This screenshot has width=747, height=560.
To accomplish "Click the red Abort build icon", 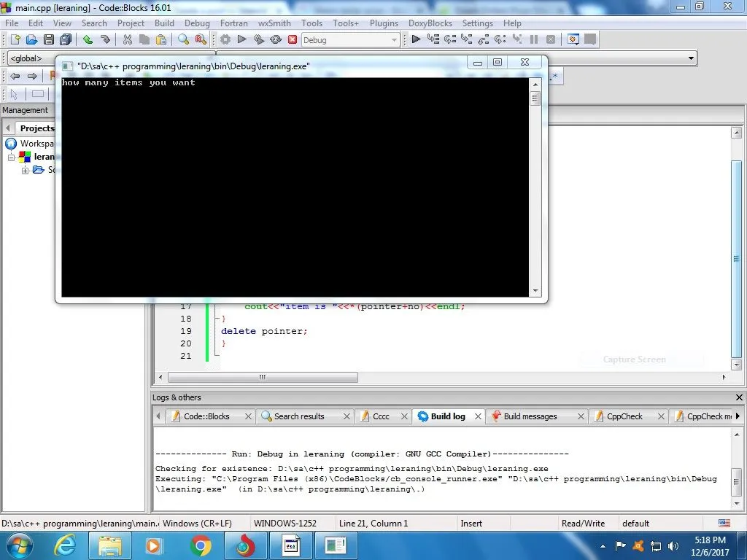I will (293, 39).
